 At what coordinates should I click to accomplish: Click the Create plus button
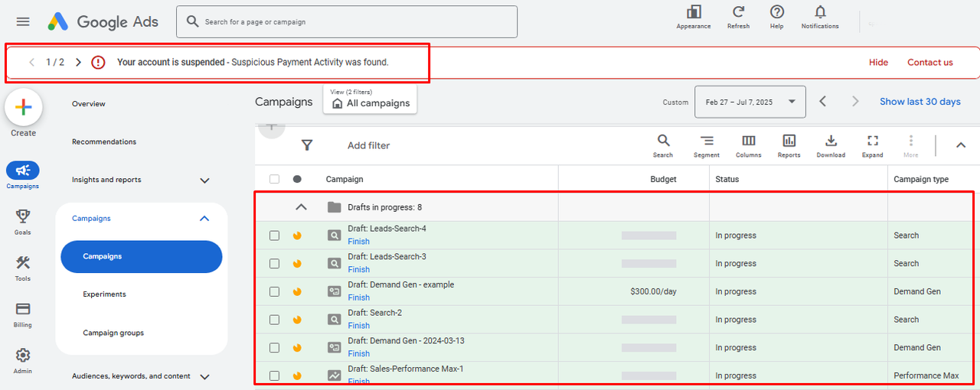point(23,108)
